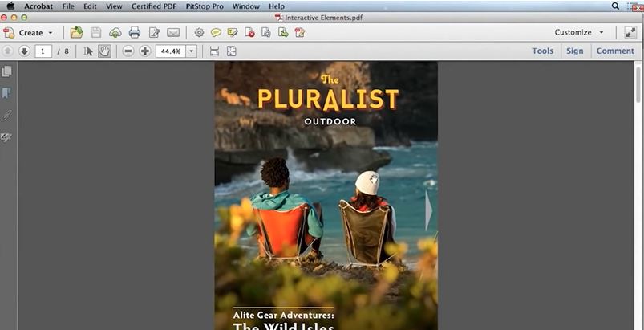Open the Sign pane
Image resolution: width=644 pixels, height=330 pixels.
pos(574,51)
